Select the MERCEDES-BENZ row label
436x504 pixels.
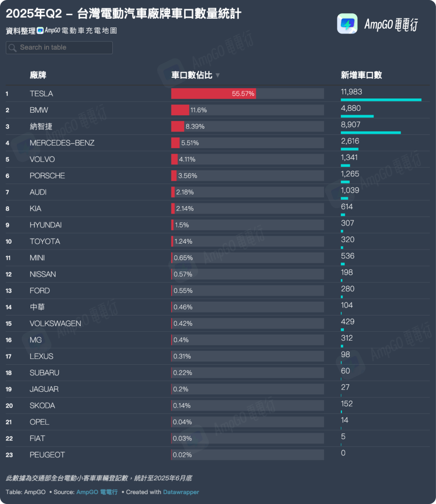click(x=62, y=143)
